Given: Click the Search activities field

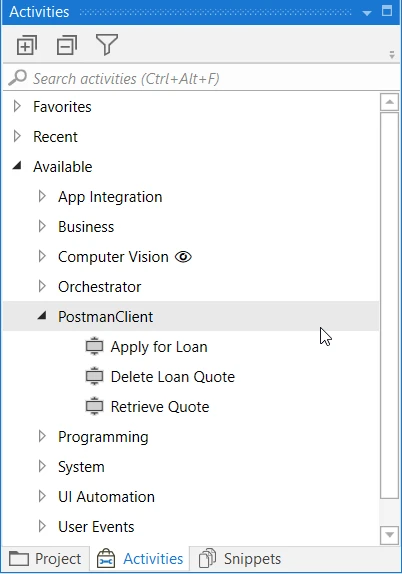Looking at the screenshot, I should coord(201,78).
